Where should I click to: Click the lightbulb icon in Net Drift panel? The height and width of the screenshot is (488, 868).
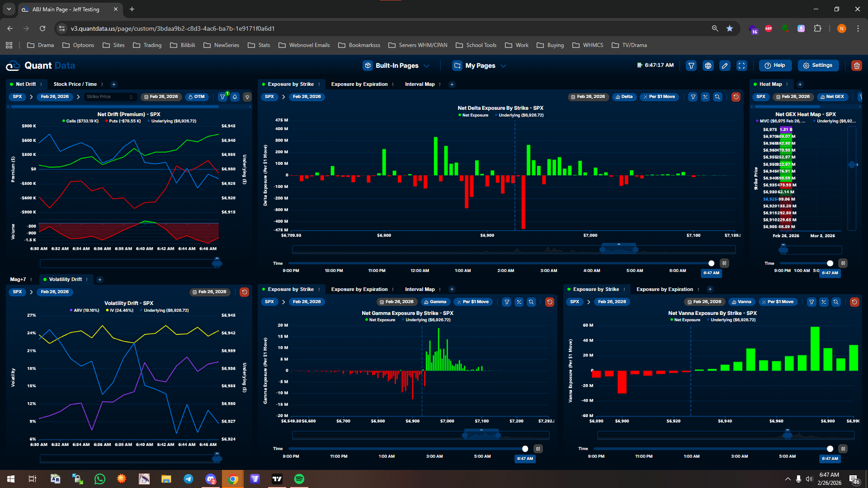pos(247,97)
